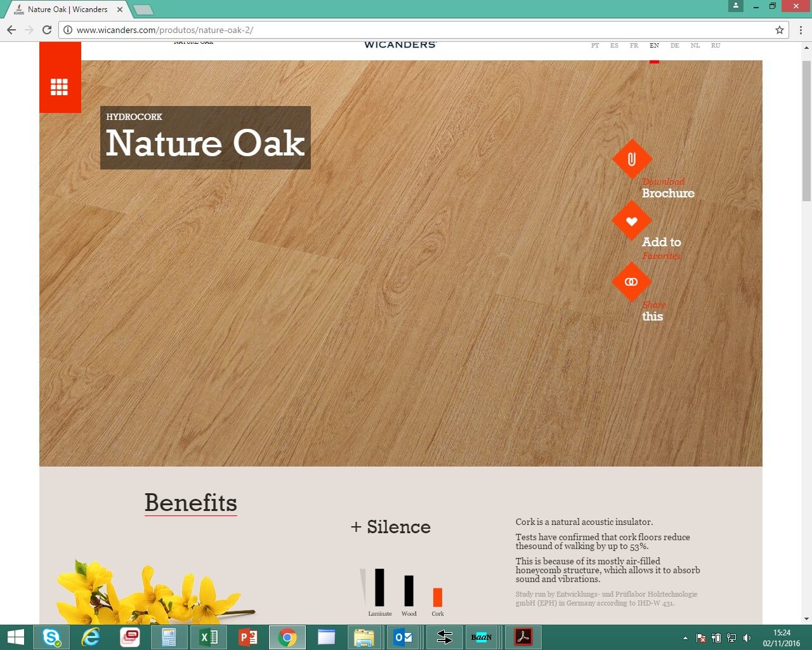The height and width of the screenshot is (650, 812).
Task: Click the orange Cork bar in chart
Action: (438, 597)
